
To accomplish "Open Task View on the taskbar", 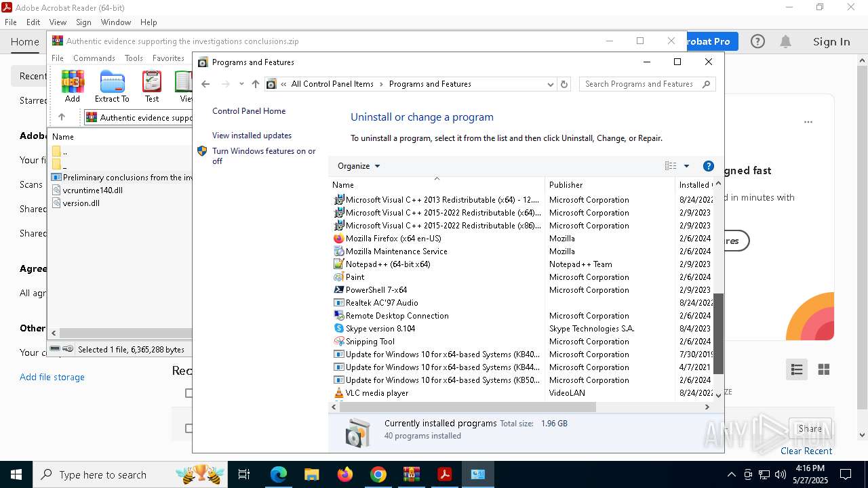I will click(244, 474).
